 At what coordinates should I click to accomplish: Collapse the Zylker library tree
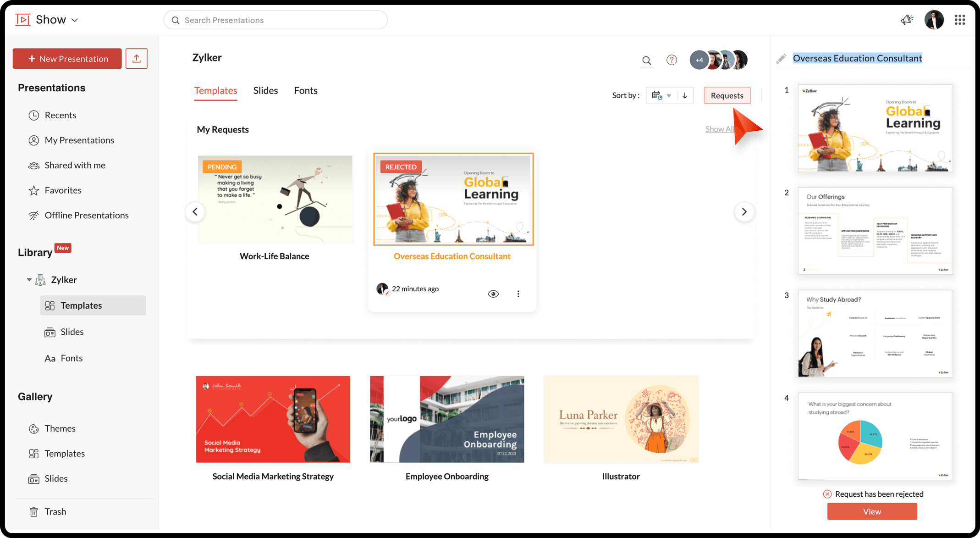29,280
